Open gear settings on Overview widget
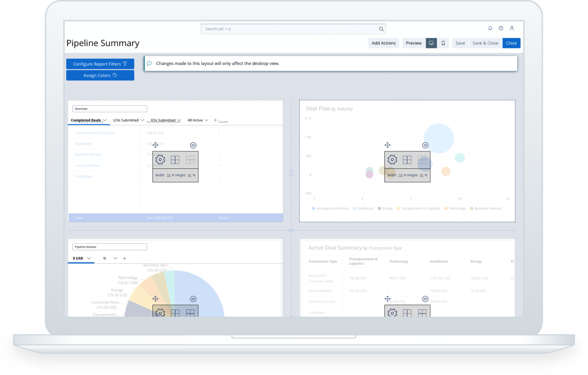 point(160,160)
